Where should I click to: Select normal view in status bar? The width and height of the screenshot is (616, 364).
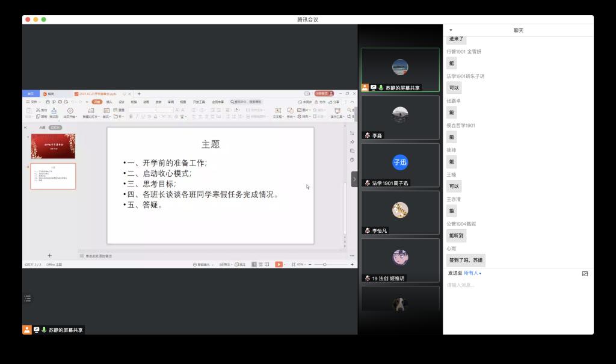click(x=254, y=264)
